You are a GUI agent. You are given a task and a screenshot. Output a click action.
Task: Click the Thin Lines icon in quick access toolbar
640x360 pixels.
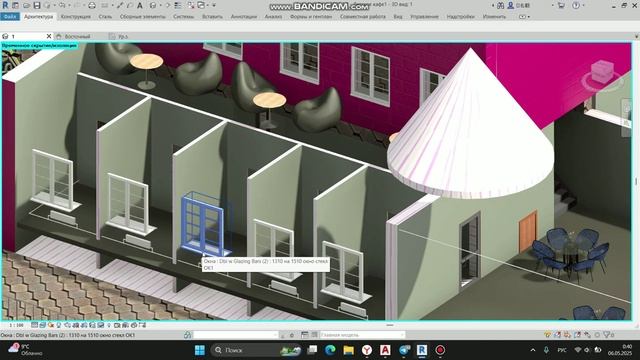pyautogui.click(x=178, y=5)
